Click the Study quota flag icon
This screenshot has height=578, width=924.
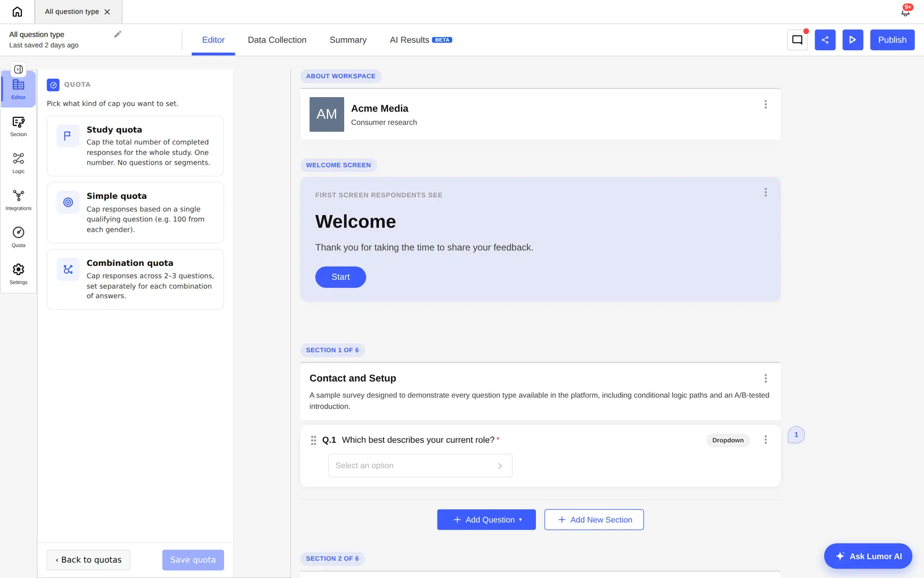click(x=68, y=136)
